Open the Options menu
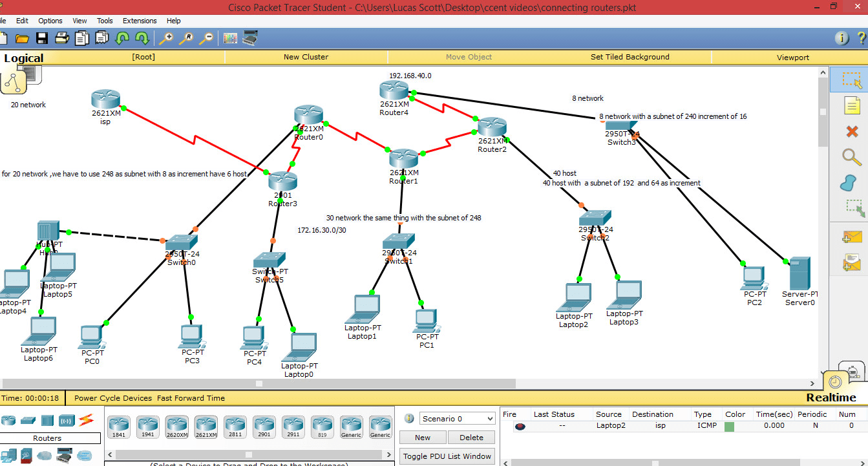This screenshot has height=466, width=868. tap(50, 21)
